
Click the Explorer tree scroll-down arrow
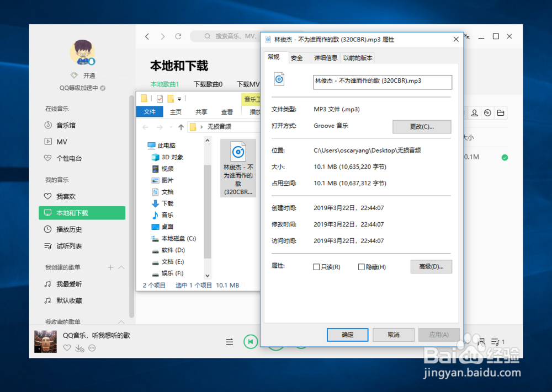[x=208, y=276]
